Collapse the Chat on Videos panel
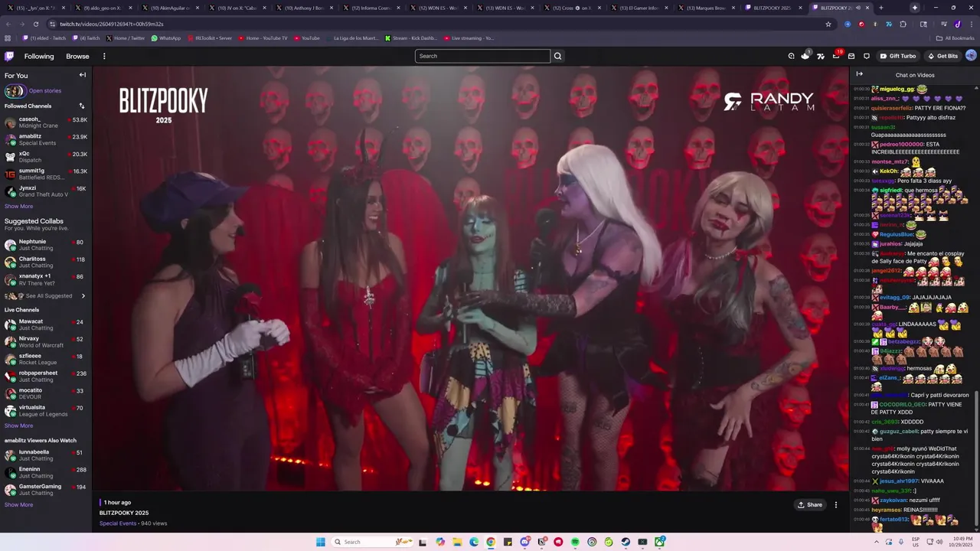Screen dimensions: 980x551 click(x=859, y=74)
